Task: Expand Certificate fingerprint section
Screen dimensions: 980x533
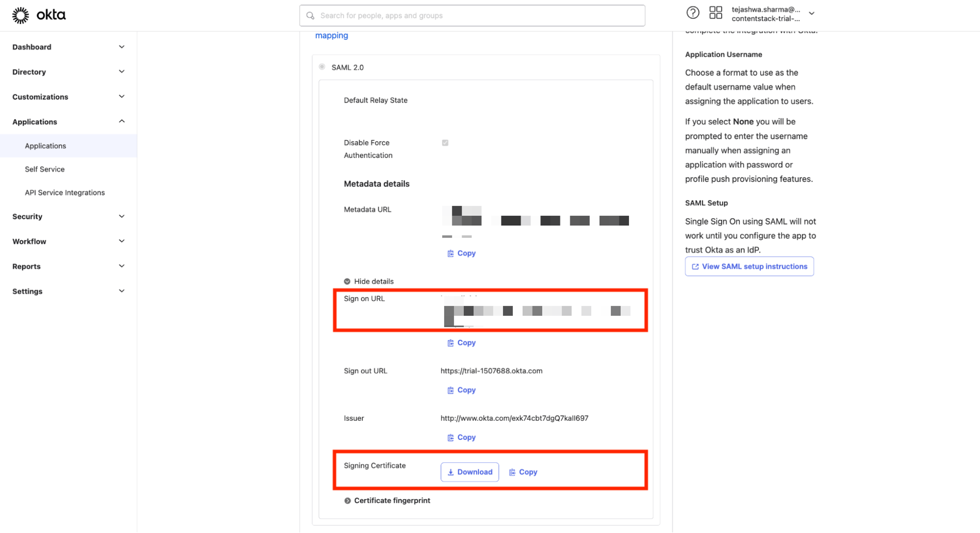Action: point(387,501)
